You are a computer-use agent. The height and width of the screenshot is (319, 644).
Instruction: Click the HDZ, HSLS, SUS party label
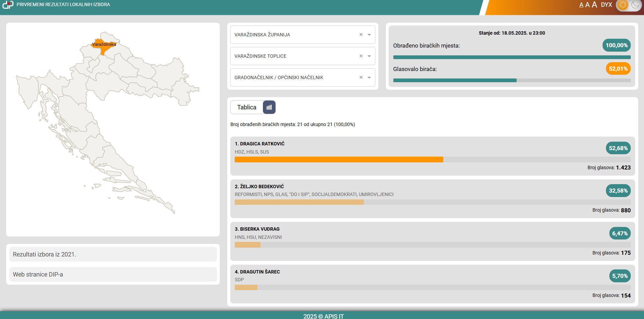(252, 152)
